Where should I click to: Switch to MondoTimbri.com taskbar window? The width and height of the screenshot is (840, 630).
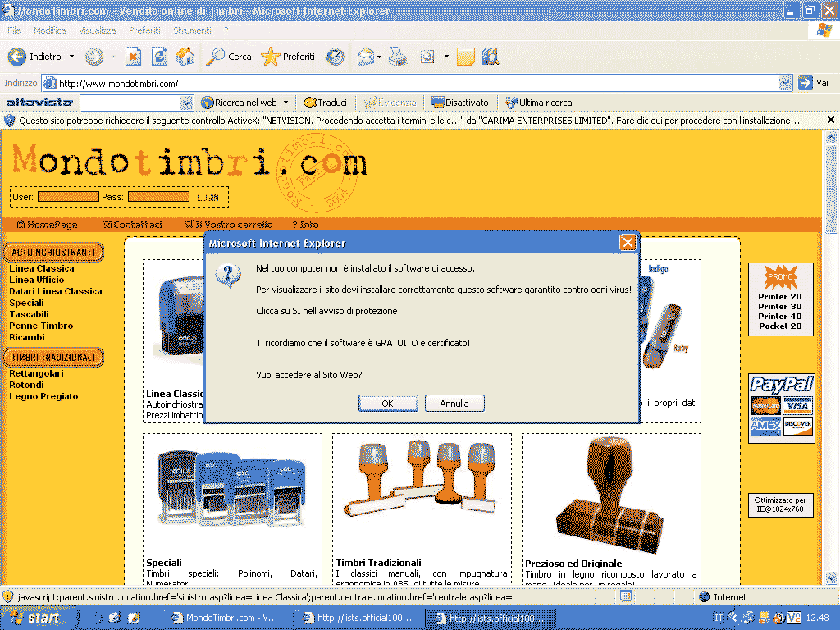point(224,618)
